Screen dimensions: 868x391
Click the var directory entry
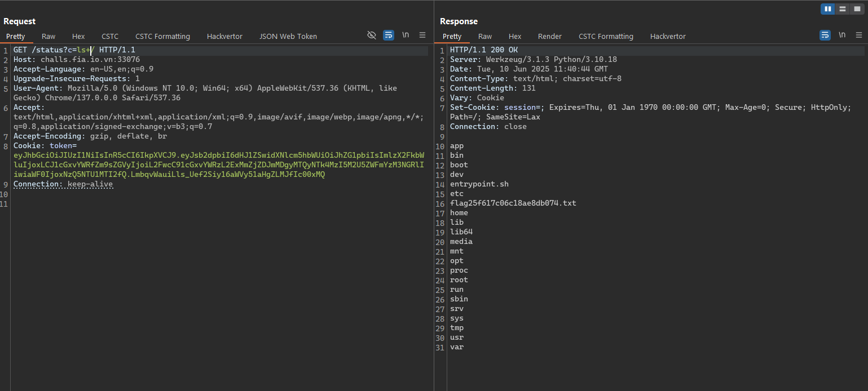coord(457,346)
